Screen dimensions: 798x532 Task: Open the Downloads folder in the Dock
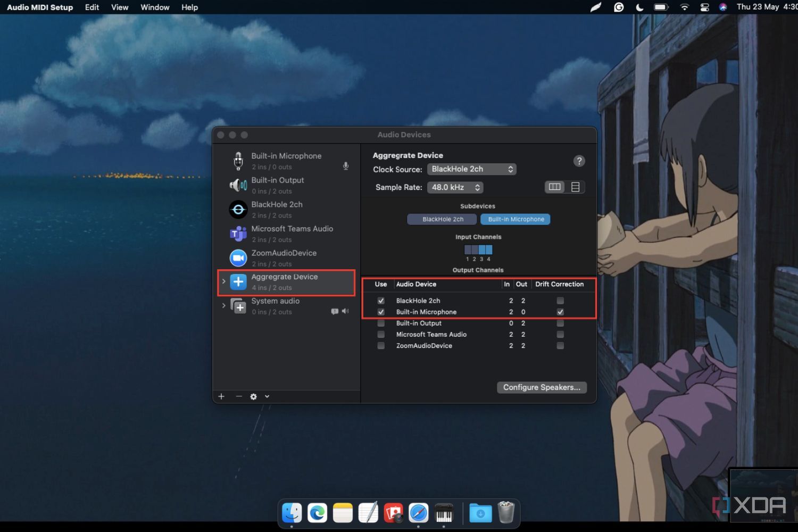(480, 513)
